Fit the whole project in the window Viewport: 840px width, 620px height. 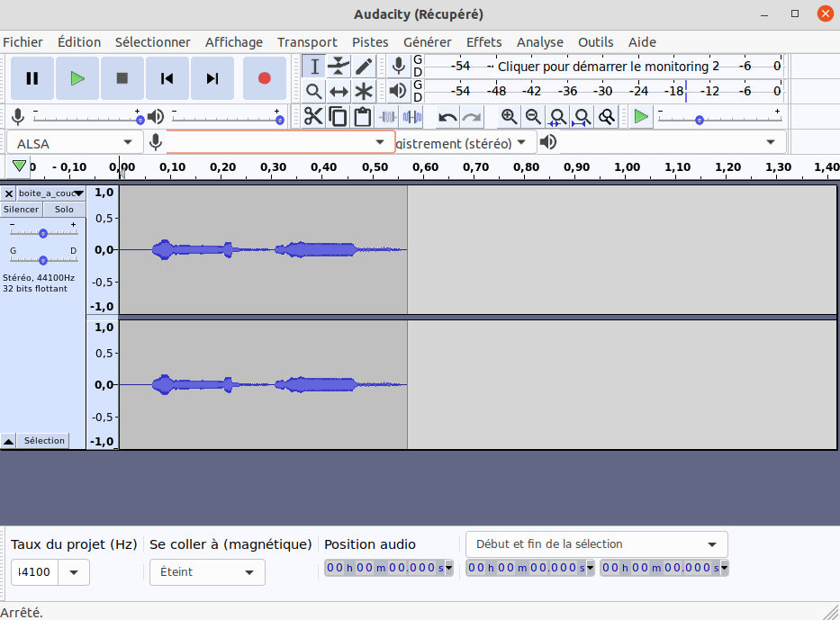point(583,117)
